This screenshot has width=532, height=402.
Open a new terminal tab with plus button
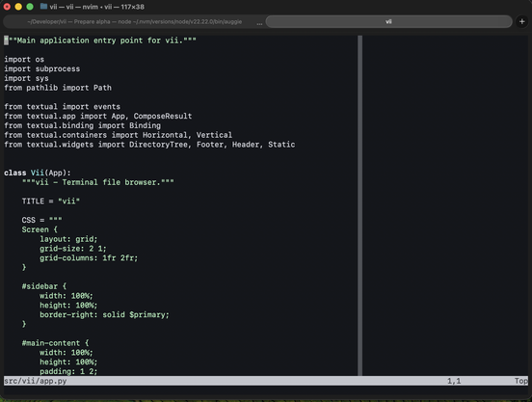pos(521,22)
